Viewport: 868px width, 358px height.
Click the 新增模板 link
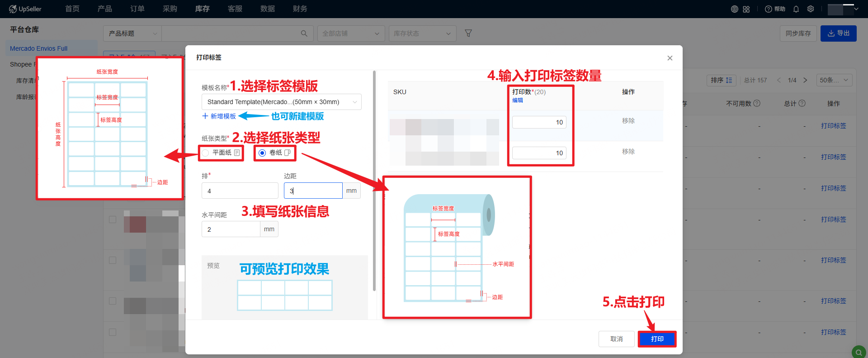pos(219,116)
